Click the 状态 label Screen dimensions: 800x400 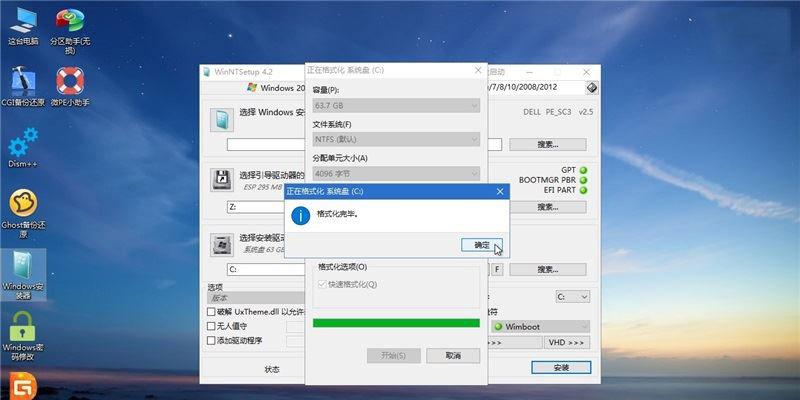[272, 369]
